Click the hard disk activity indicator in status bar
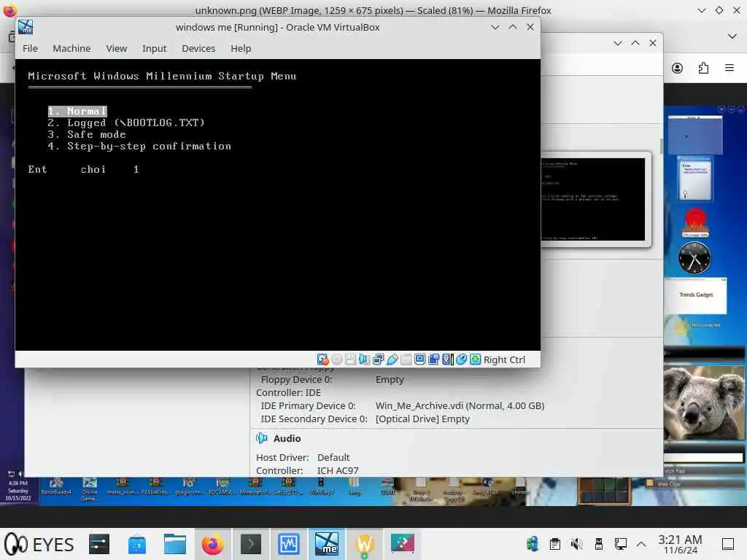747x560 pixels. click(x=322, y=359)
